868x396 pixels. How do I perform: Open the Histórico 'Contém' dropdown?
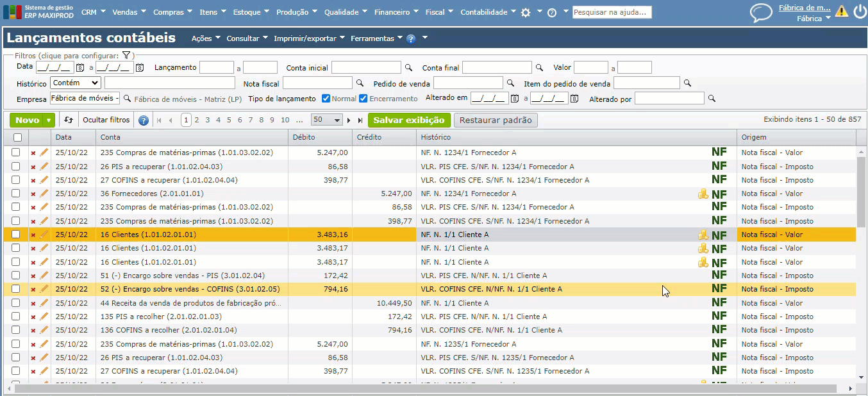click(76, 83)
